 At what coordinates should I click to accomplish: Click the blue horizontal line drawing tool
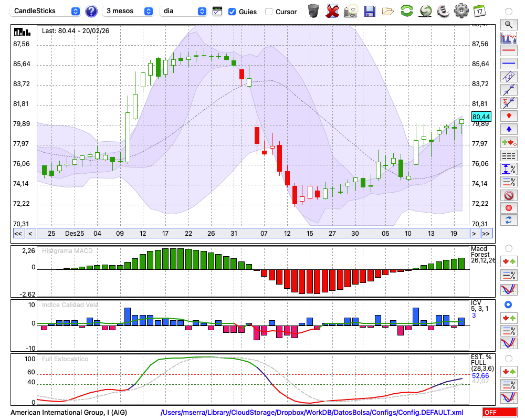[x=508, y=64]
